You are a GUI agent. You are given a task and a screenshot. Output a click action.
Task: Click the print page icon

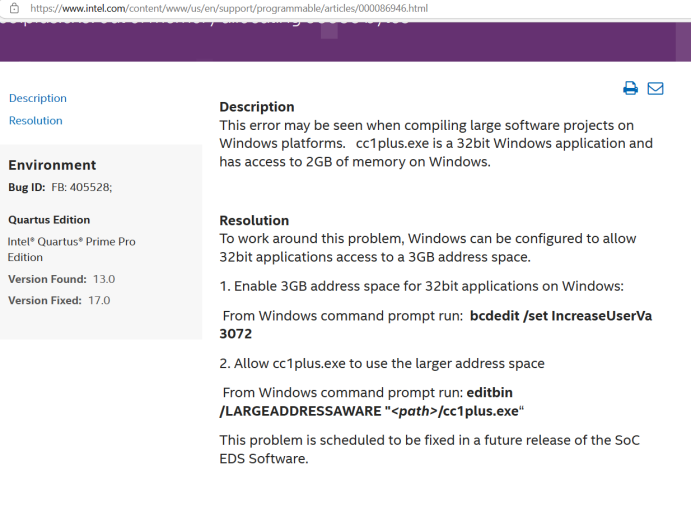tap(630, 88)
